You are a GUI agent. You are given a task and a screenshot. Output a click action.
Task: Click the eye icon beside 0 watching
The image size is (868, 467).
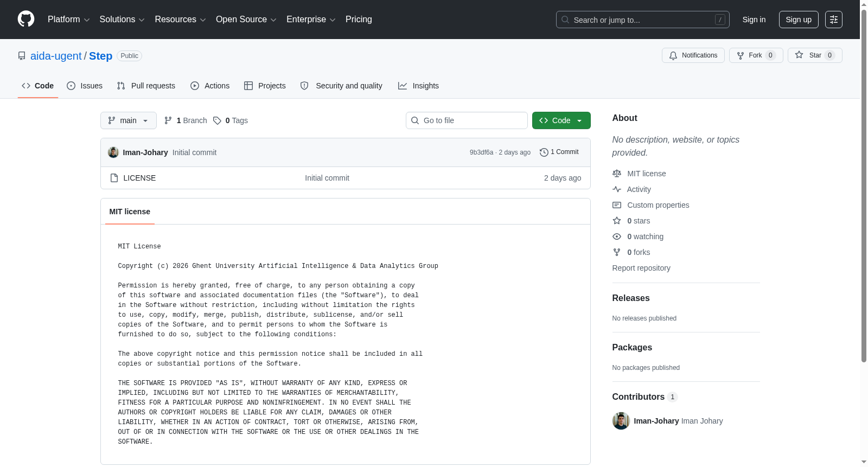pos(617,236)
